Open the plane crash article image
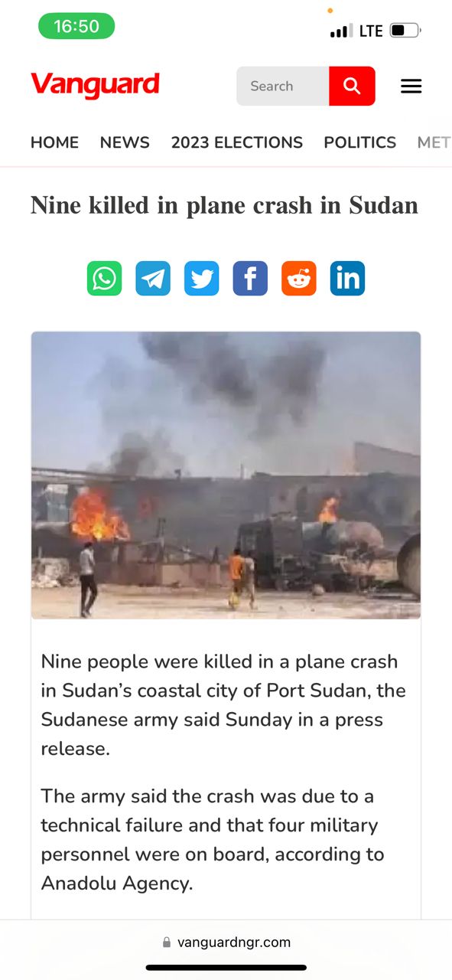 click(x=226, y=475)
